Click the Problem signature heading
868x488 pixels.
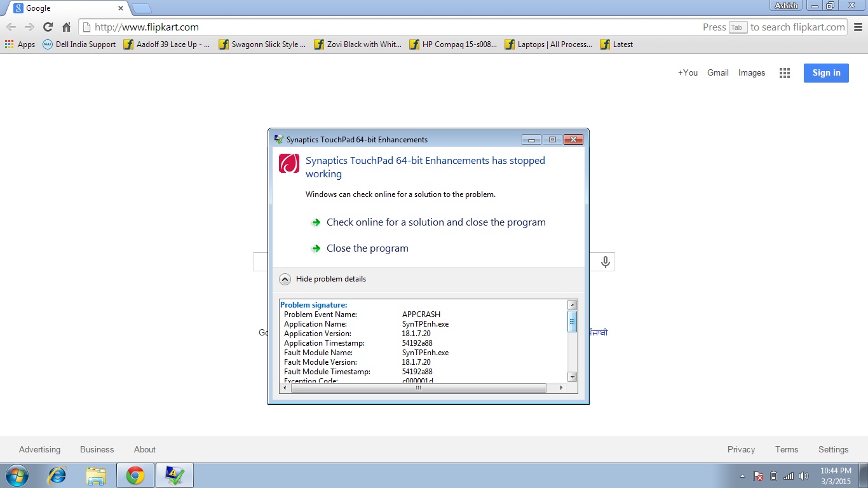(314, 305)
